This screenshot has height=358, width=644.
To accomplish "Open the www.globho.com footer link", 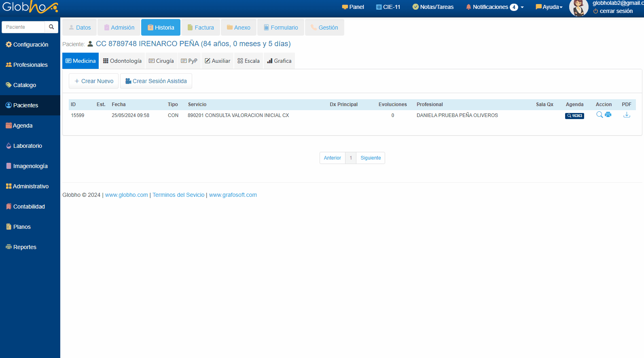I will point(127,195).
